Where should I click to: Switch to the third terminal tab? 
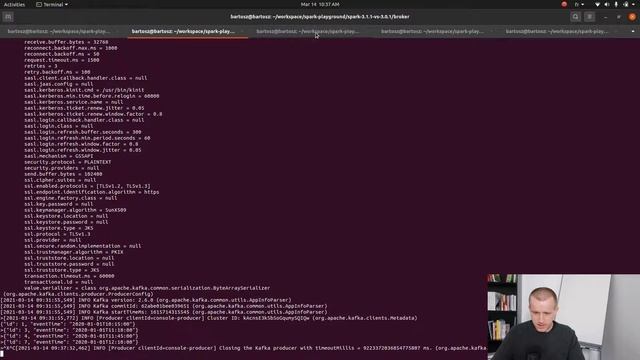point(312,31)
